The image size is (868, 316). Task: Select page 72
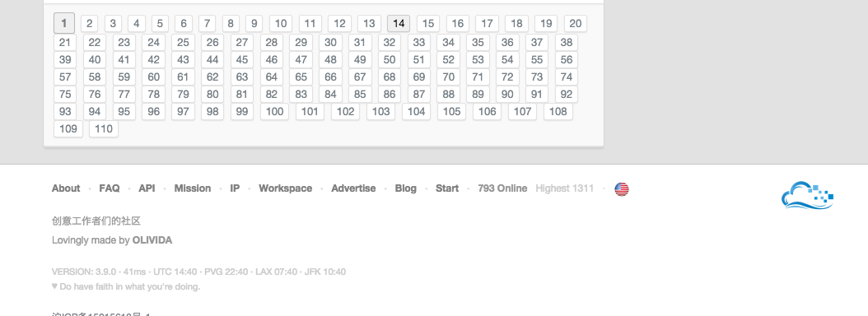(507, 77)
